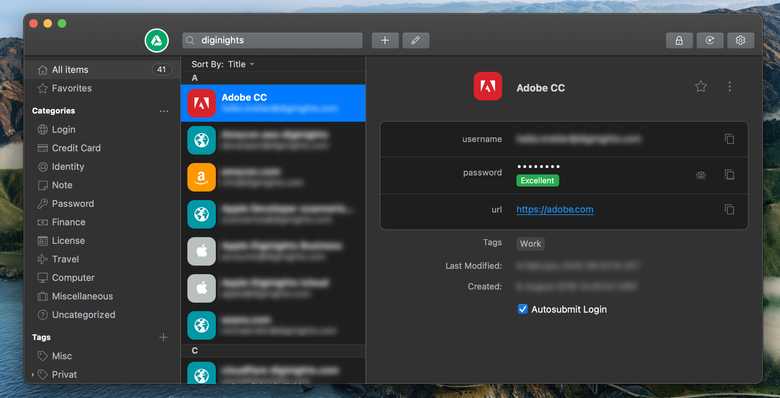
Task: Open settings with the gear button
Action: (x=741, y=40)
